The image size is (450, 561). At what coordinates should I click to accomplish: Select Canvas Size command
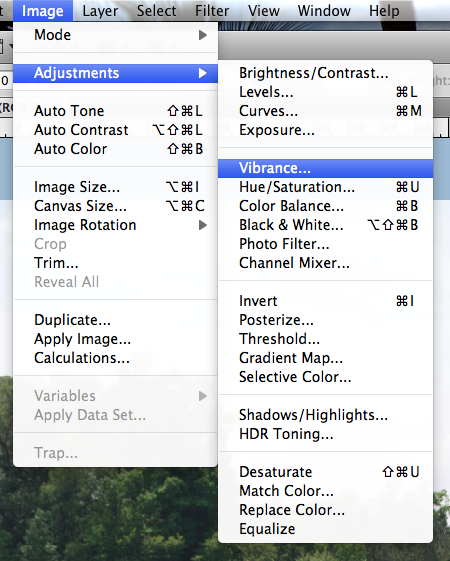tap(115, 206)
